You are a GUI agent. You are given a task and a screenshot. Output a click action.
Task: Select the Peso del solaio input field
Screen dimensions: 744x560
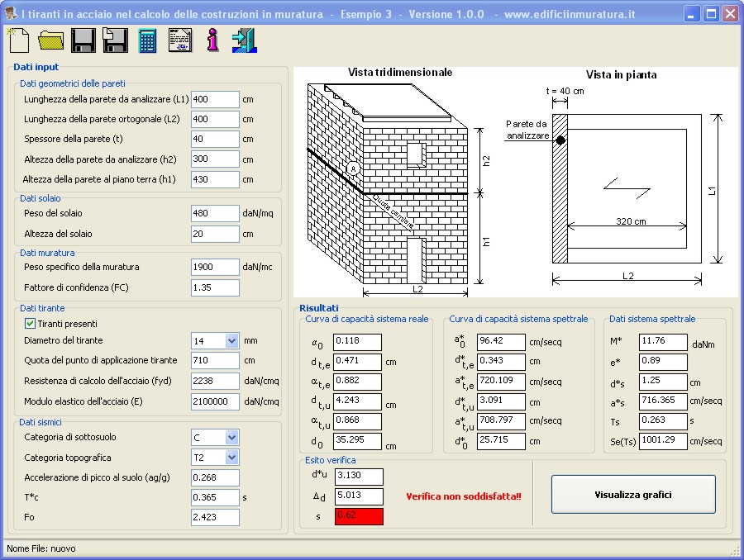click(x=215, y=213)
